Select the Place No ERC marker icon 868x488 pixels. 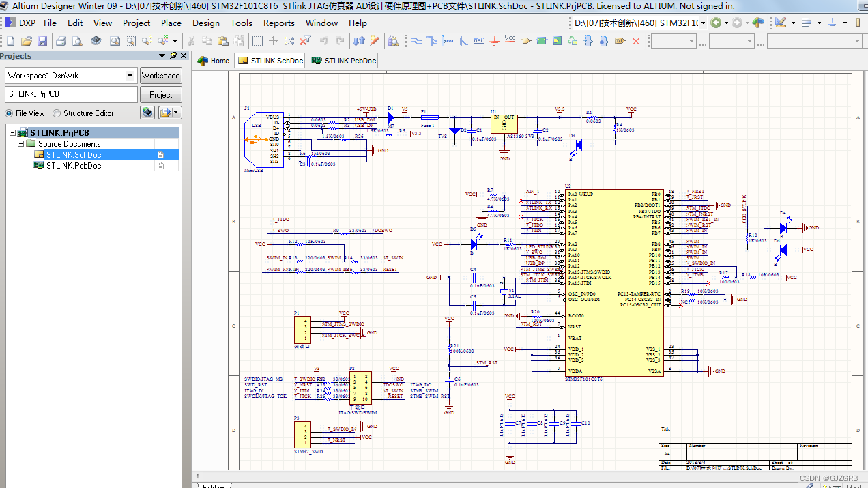click(635, 40)
